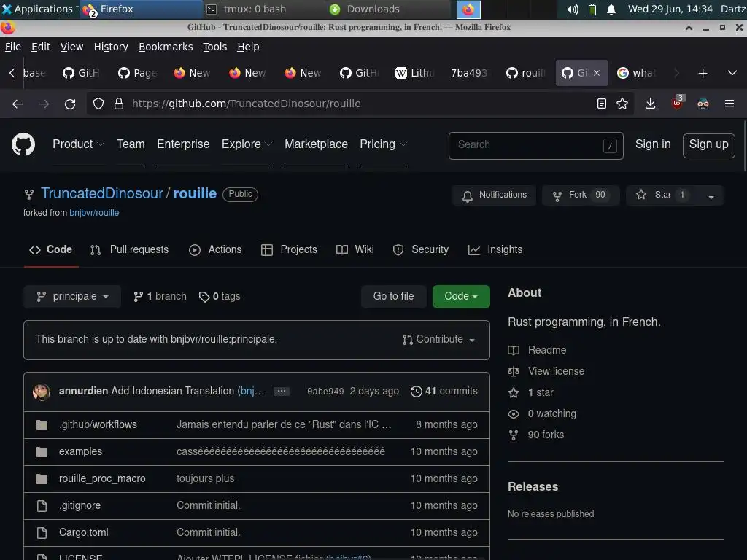The width and height of the screenshot is (747, 560).
Task: Click the battery icon in system tray
Action: click(x=592, y=9)
